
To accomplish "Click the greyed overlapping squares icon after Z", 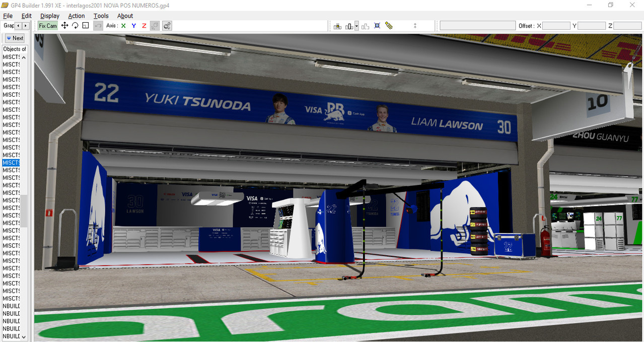I will tap(156, 26).
